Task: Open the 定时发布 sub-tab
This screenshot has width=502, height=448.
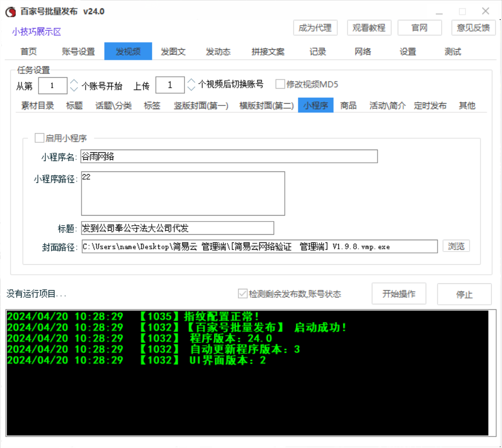Action: point(430,106)
